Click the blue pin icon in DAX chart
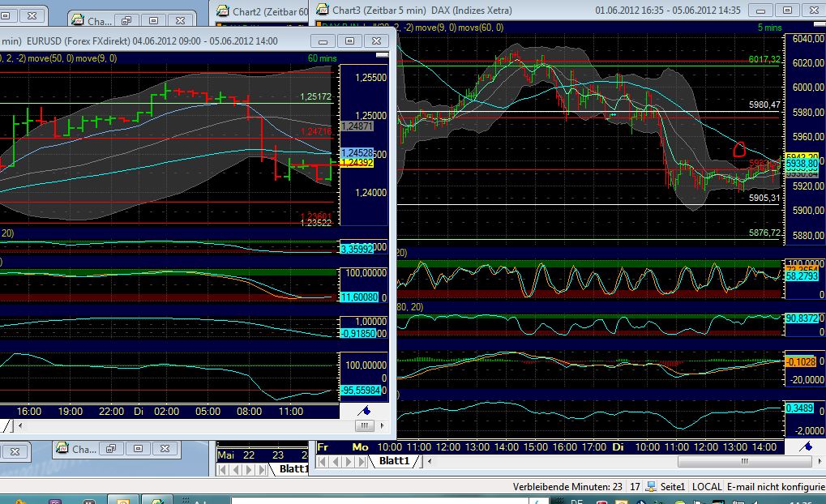826x504 pixels. pos(806,446)
